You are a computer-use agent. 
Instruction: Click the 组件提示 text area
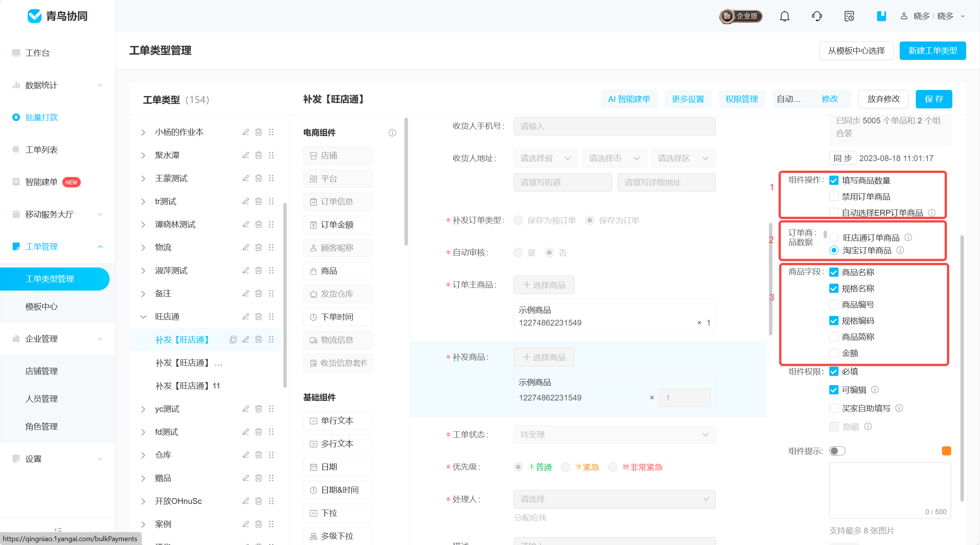[890, 490]
